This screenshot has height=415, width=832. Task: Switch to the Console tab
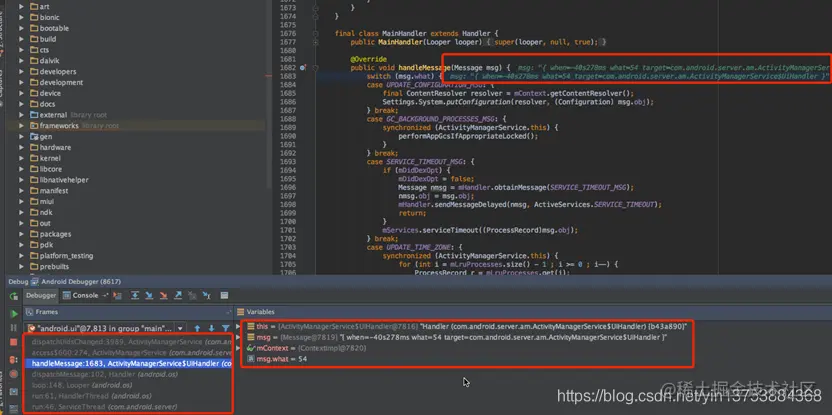coord(80,296)
